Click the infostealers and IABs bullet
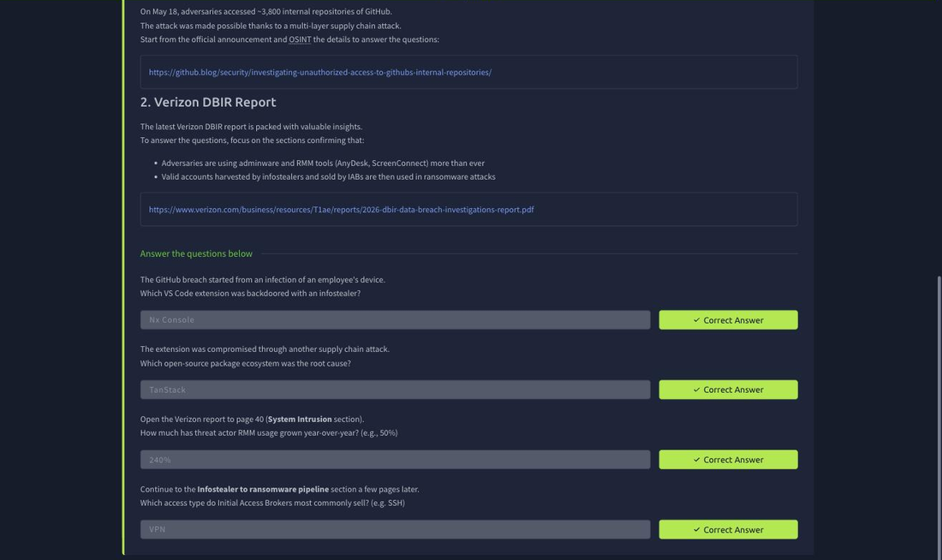Viewport: 942px width, 560px height. point(328,176)
